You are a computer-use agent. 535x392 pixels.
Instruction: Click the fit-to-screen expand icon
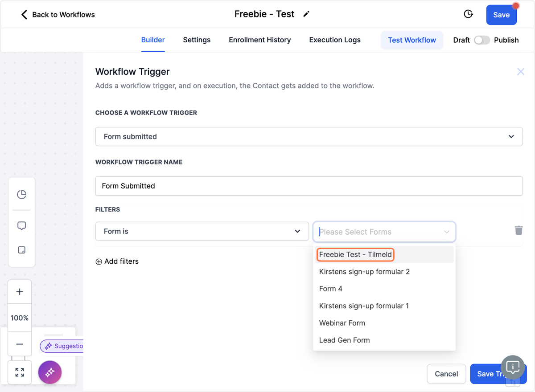pos(20,372)
